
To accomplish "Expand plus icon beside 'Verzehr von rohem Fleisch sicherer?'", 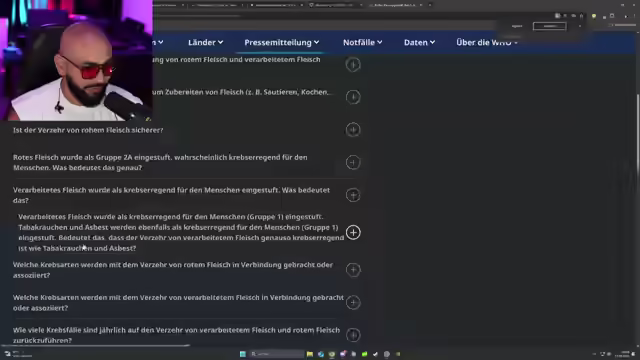I will point(353,130).
